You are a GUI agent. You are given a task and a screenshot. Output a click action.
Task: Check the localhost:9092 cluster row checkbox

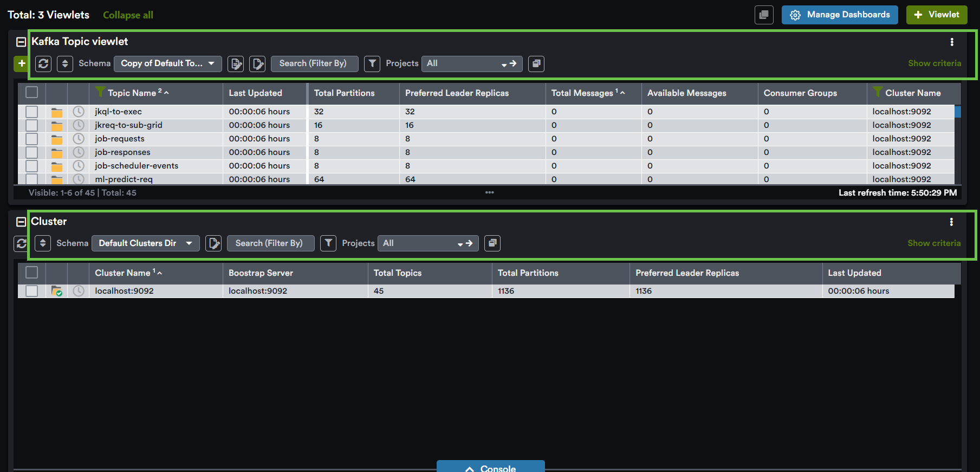click(32, 291)
